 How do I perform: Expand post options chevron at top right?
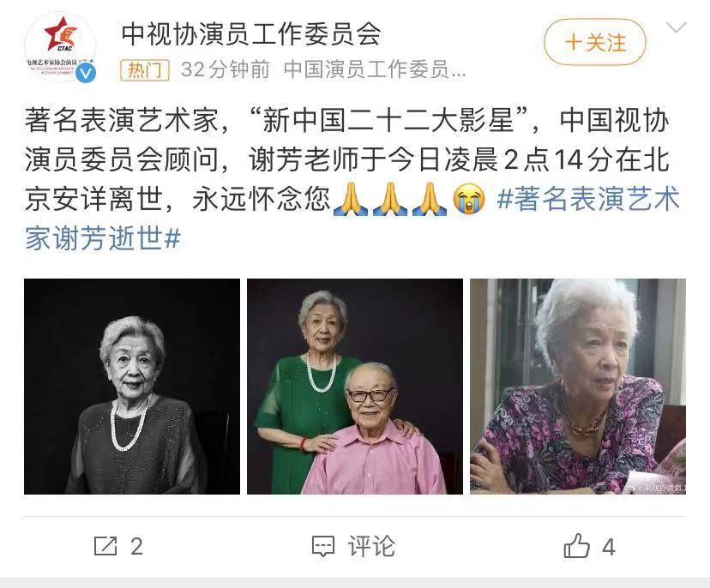click(x=677, y=27)
